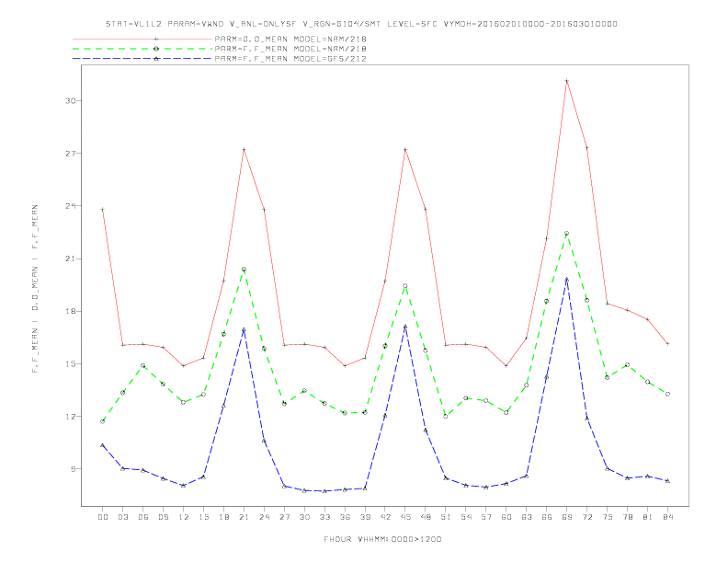Click the y-axis tick label 9
Viewport: 728px width, 563px height.
[73, 468]
